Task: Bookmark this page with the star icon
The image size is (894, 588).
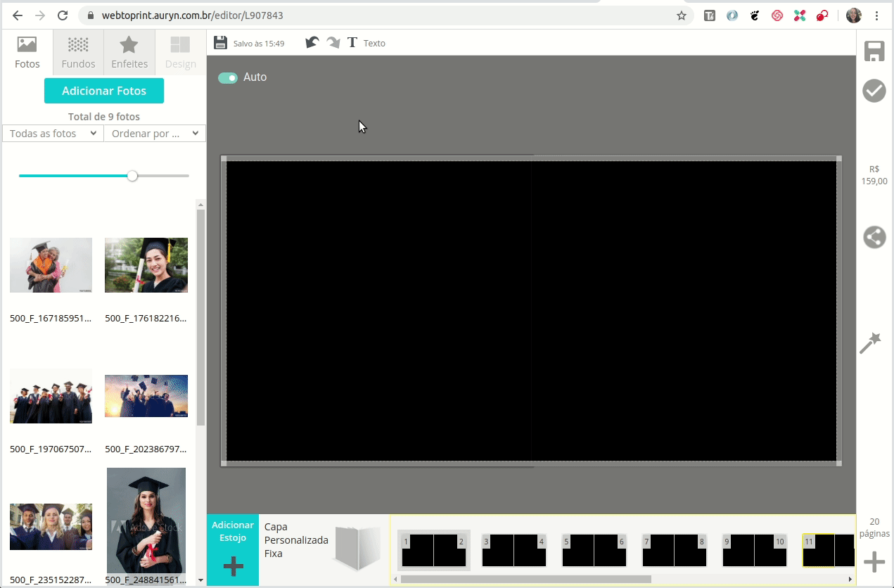Action: point(681,15)
